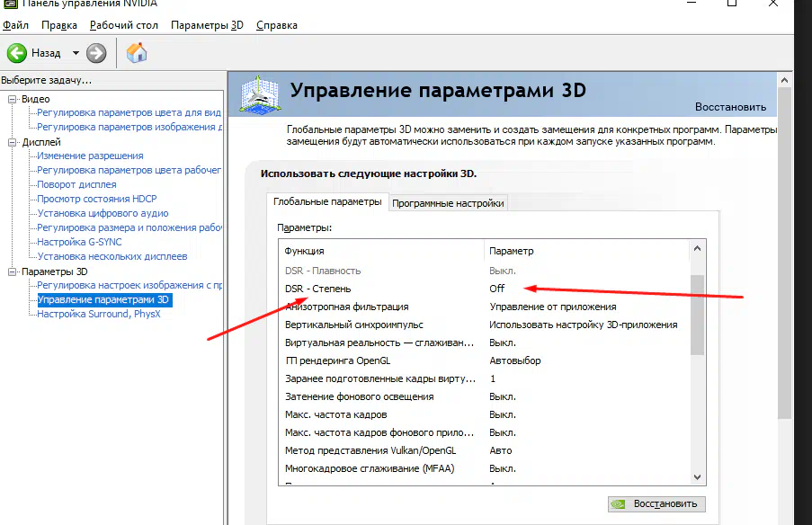Open Регулировка параметров изображения link under Видео

point(129,127)
